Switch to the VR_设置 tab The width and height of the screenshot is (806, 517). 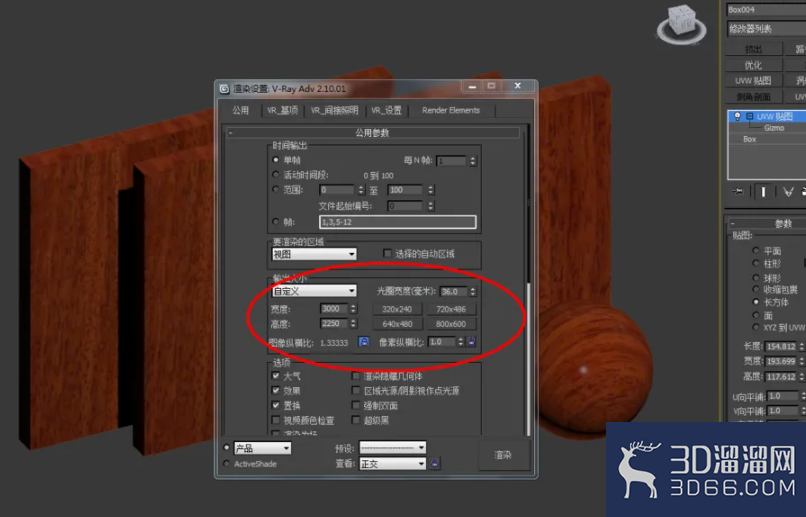(387, 110)
